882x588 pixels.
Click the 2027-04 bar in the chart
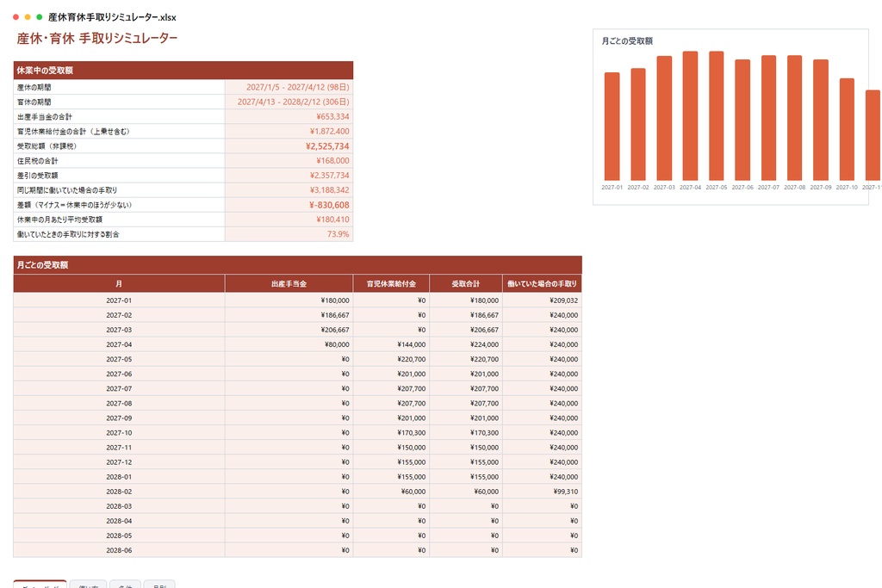(x=690, y=116)
